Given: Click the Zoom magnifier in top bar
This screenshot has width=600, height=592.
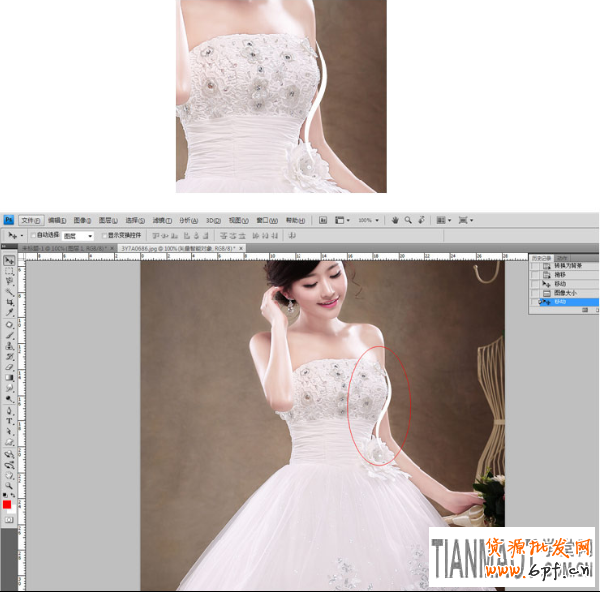Looking at the screenshot, I should coord(408,219).
